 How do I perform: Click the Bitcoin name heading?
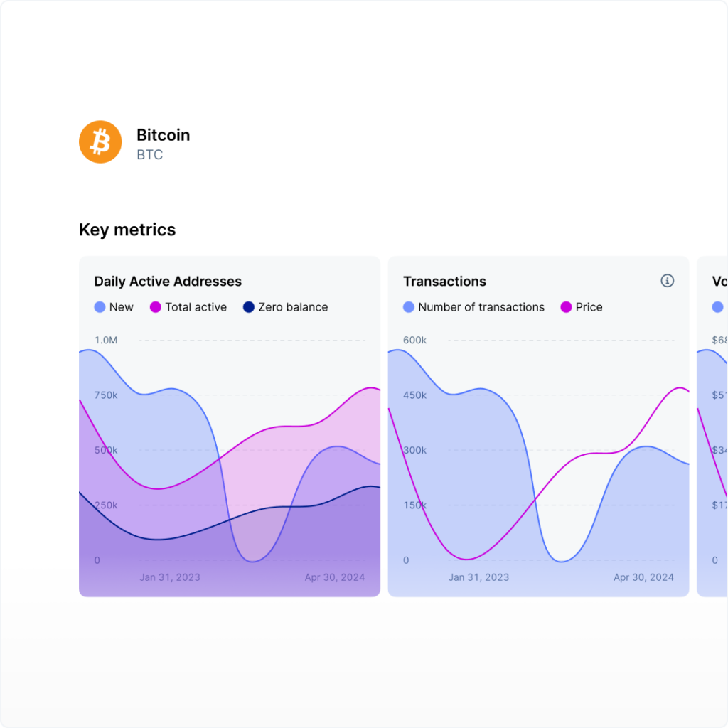163,135
